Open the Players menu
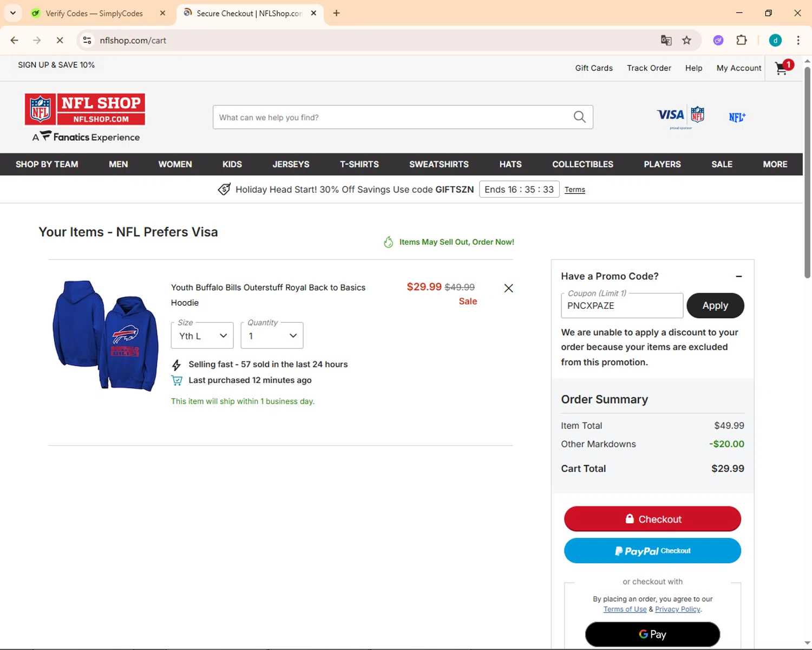This screenshot has height=650, width=812. tap(662, 164)
